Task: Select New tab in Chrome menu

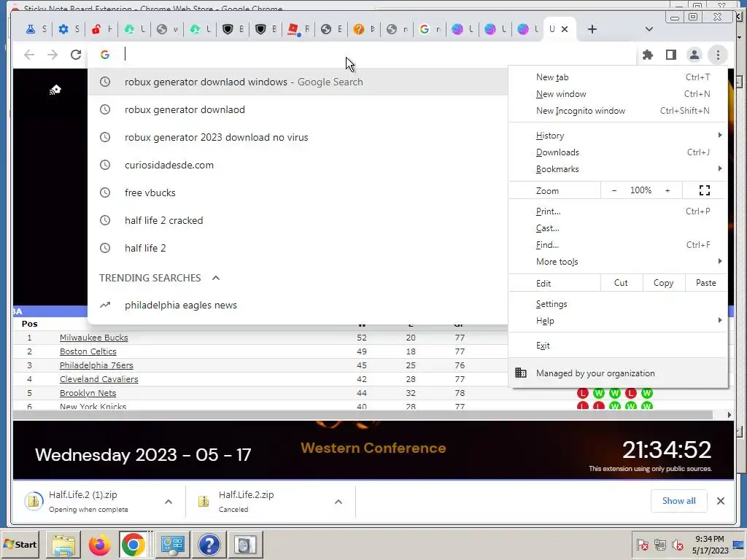Action: coord(618,77)
